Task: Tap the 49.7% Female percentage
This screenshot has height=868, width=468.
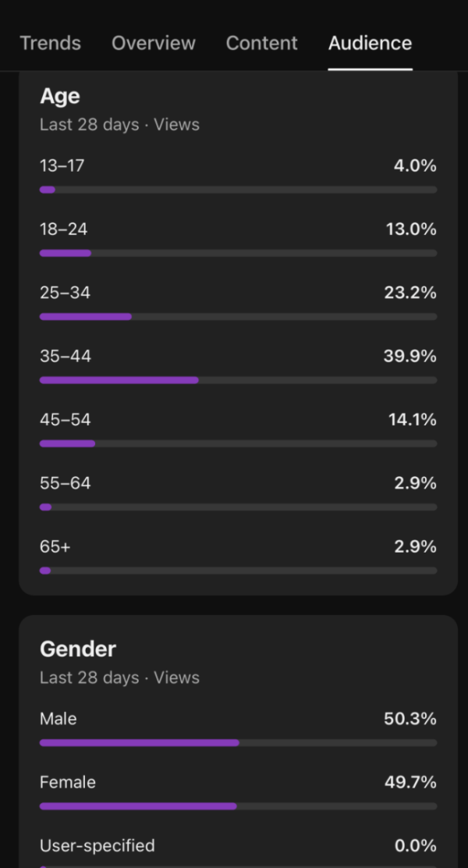Action: click(409, 782)
